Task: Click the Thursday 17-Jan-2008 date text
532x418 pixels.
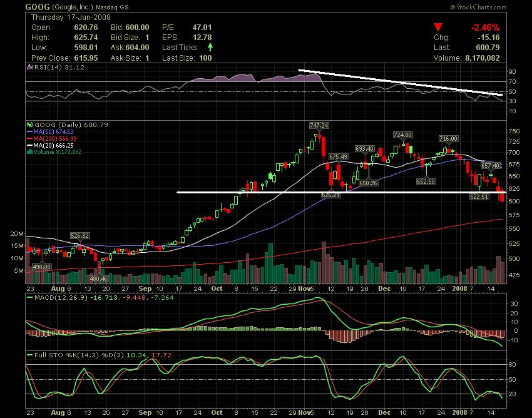Action: pyautogui.click(x=71, y=18)
